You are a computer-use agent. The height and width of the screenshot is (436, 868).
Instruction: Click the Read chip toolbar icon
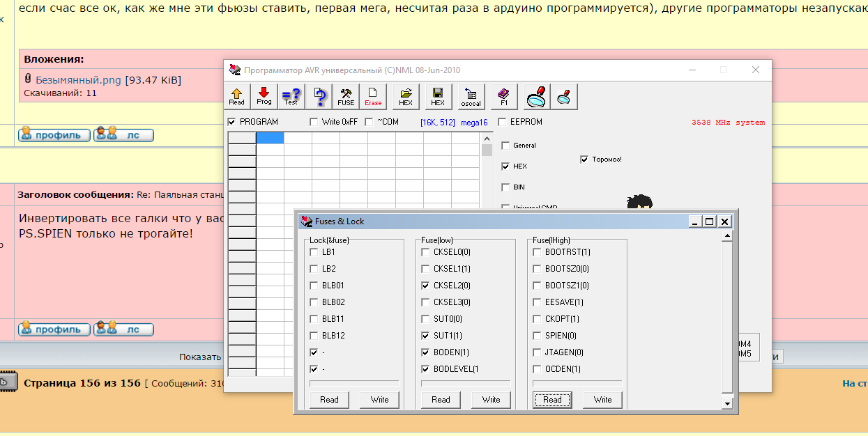(x=237, y=96)
